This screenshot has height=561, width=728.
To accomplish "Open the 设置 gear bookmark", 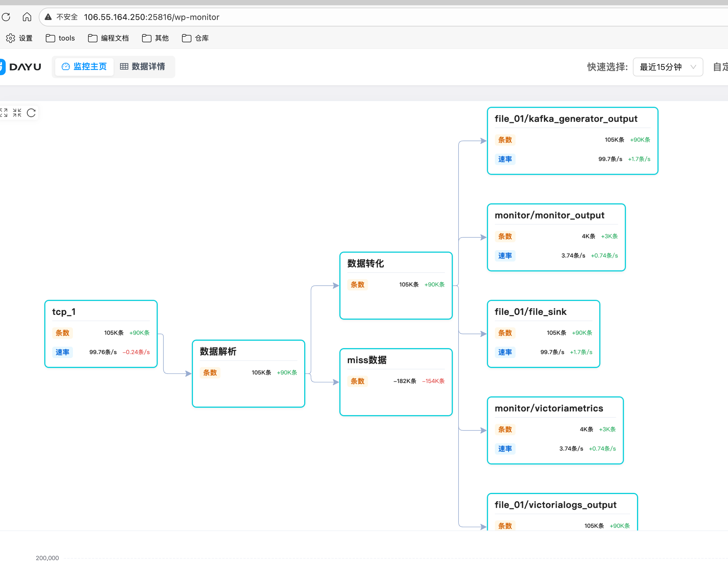I will 19,38.
